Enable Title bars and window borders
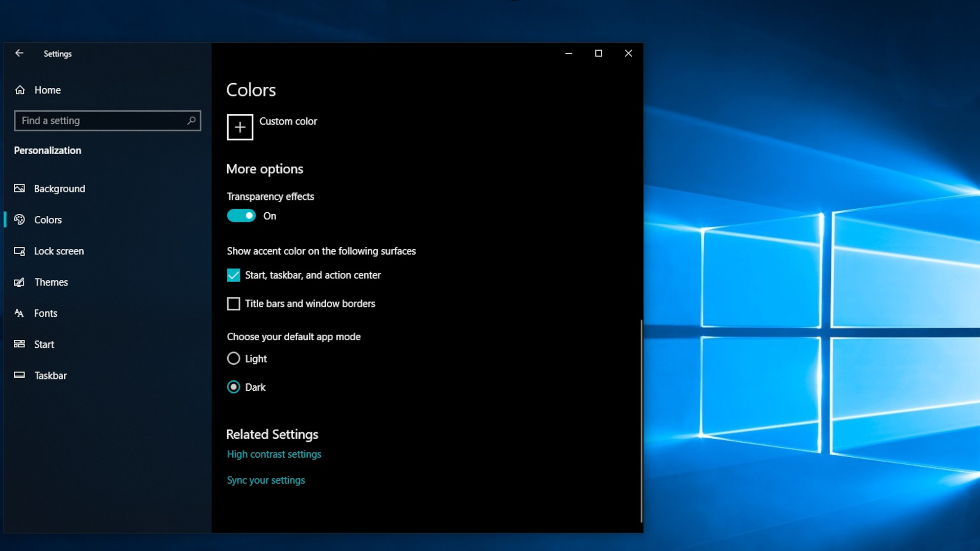The height and width of the screenshot is (551, 980). coord(233,304)
